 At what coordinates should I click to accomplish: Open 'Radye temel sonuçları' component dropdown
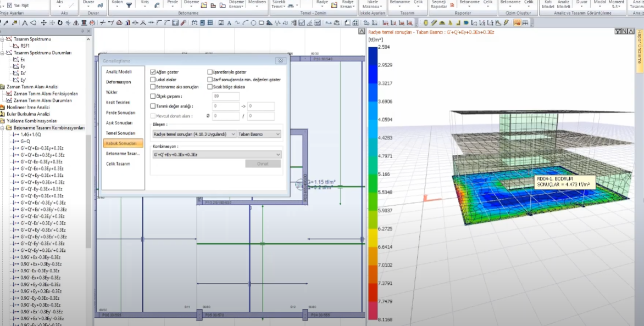tap(194, 134)
